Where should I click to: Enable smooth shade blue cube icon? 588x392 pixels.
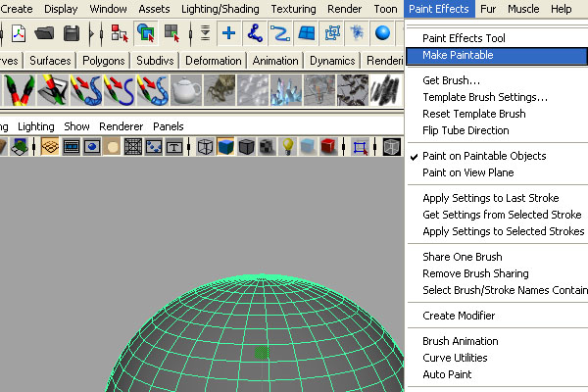pyautogui.click(x=225, y=147)
